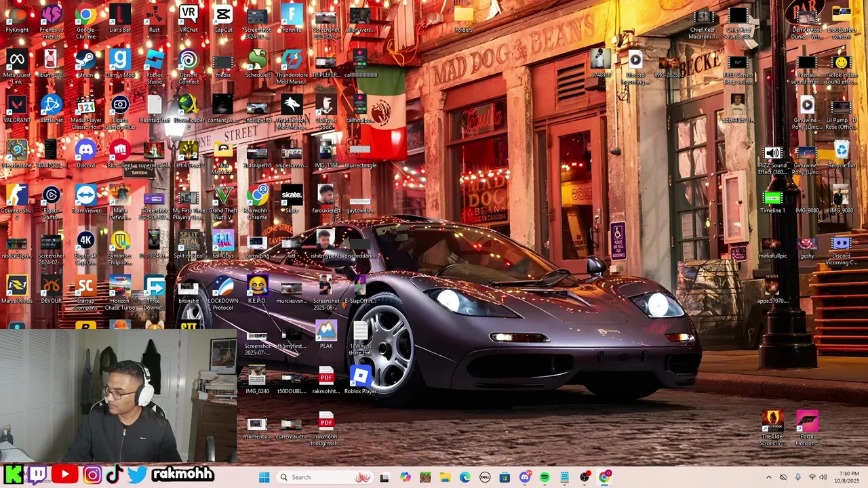Open the PEAK game shortcut
This screenshot has width=868, height=488.
click(326, 335)
